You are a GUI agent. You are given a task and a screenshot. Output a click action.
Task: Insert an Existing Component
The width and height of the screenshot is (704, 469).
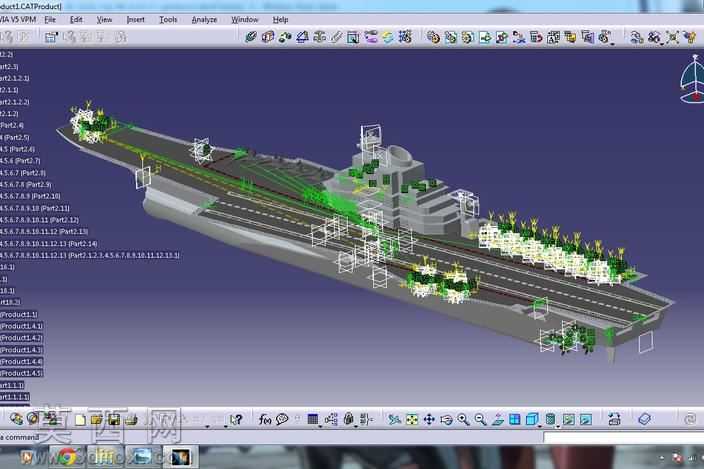point(485,37)
